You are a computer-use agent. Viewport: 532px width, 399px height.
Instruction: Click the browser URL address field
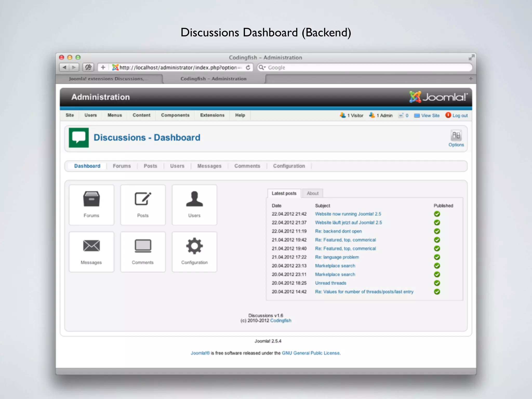pyautogui.click(x=181, y=68)
